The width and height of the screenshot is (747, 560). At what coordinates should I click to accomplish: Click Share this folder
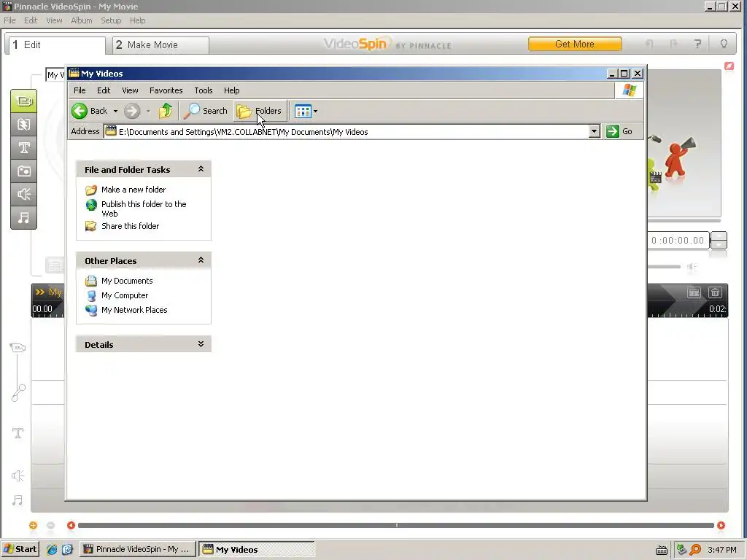click(130, 226)
